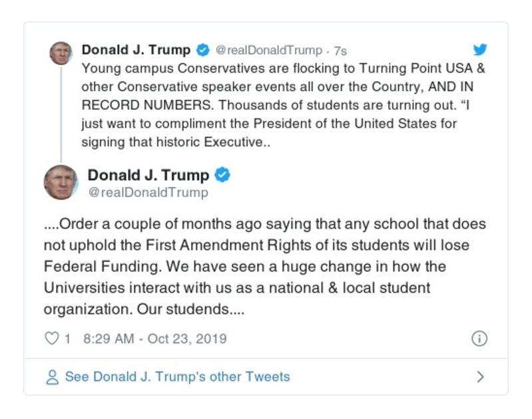Screen dimensions: 532x419
Task: Click the @realDonaldTrump handle in the parent tweet
Action: (269, 51)
